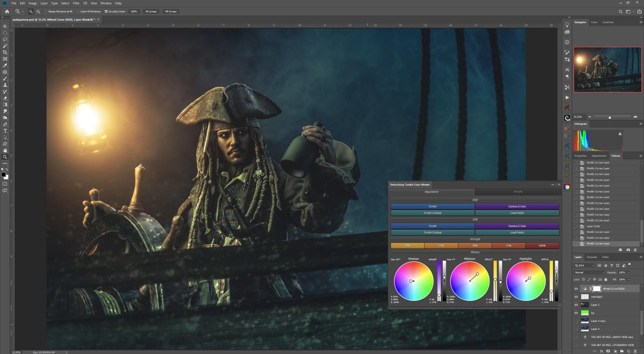Viewport: 644px width, 354px height.
Task: Select the Pen tool
Action: tap(5, 124)
